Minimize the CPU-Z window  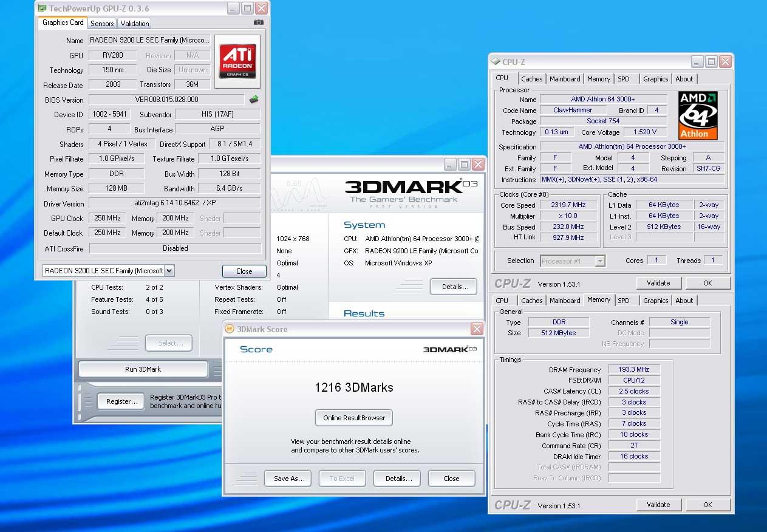(697, 61)
